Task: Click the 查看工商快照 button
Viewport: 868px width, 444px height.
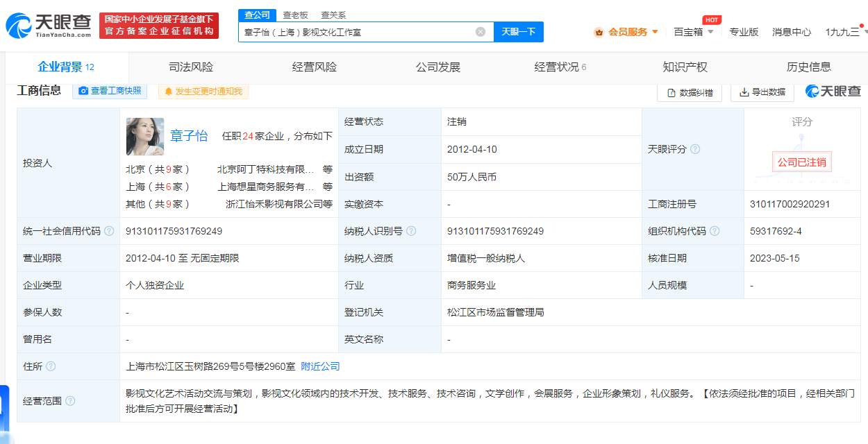Action: tap(110, 91)
